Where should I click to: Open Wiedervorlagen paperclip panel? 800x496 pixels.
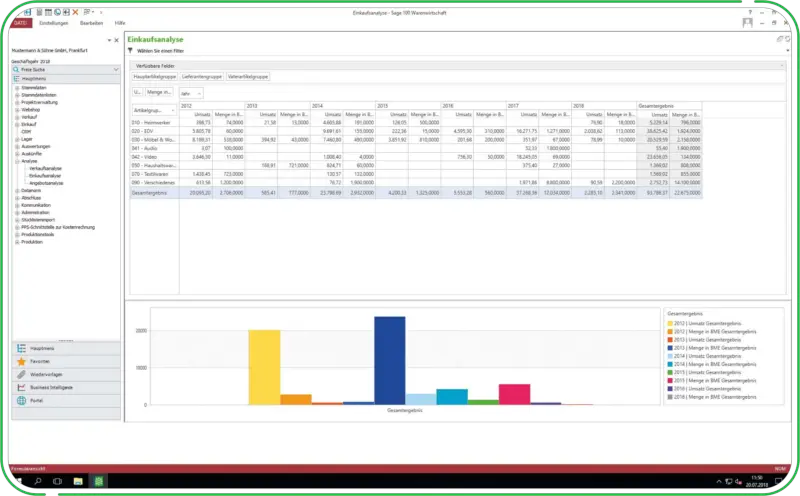(x=44, y=373)
